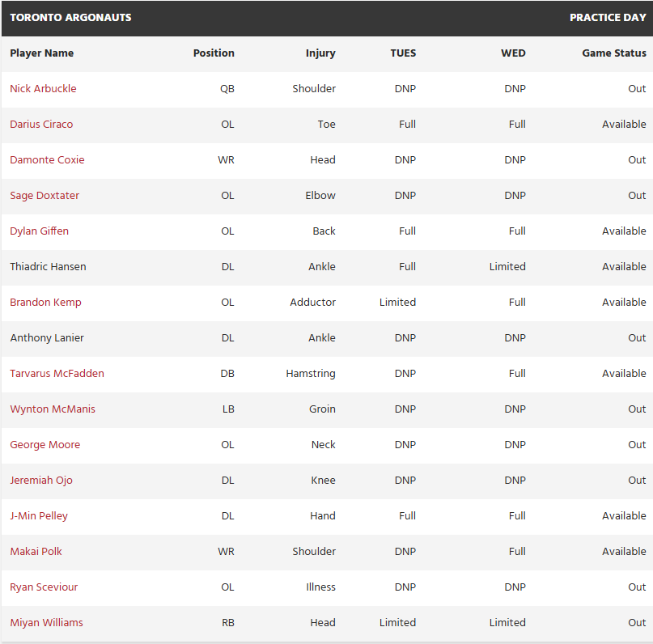Select the Sage Doxtater link
The width and height of the screenshot is (653, 644).
coord(45,196)
